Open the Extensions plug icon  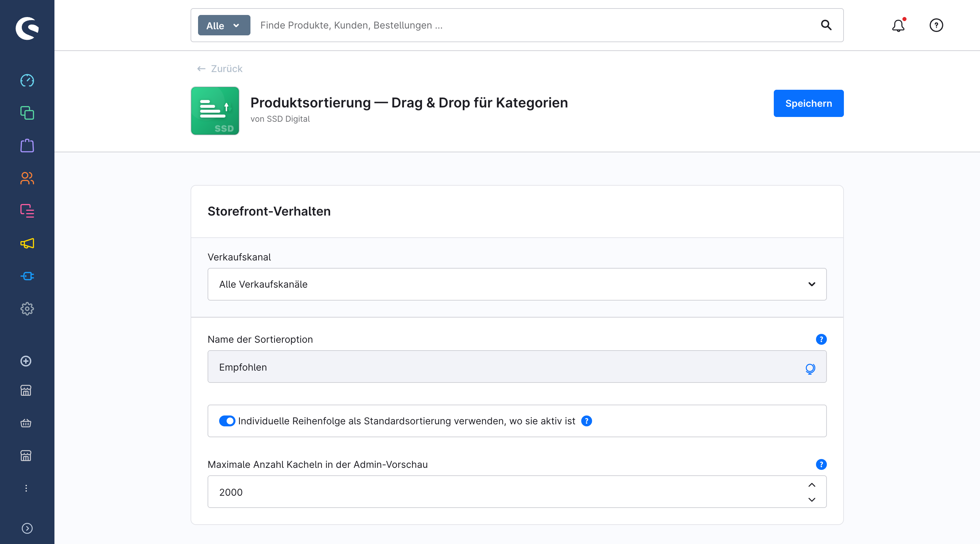(x=27, y=276)
